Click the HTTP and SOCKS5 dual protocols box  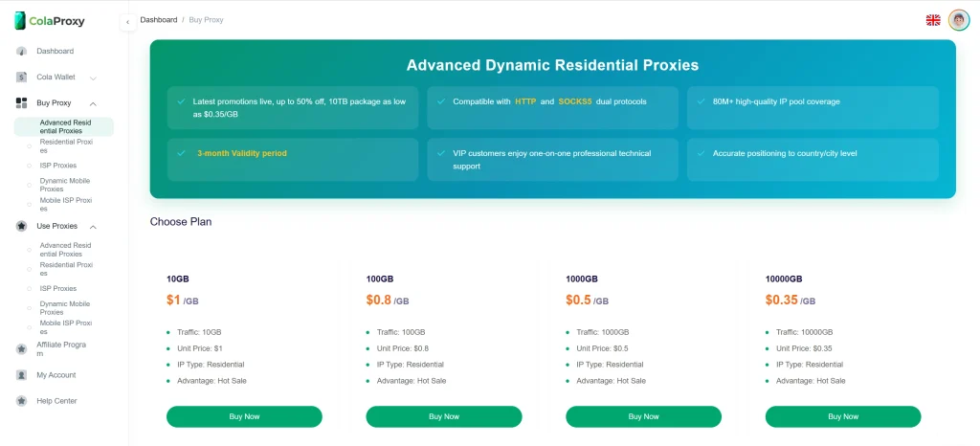coord(552,107)
